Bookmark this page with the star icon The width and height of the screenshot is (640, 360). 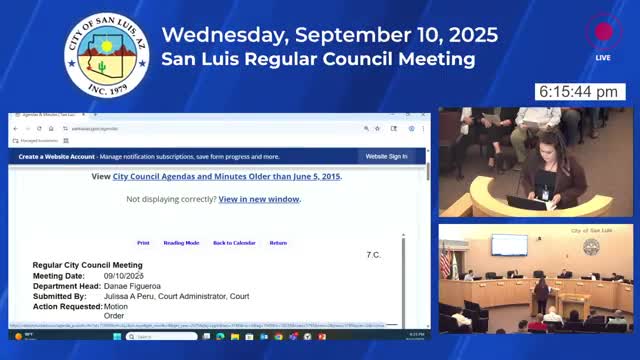click(x=378, y=129)
